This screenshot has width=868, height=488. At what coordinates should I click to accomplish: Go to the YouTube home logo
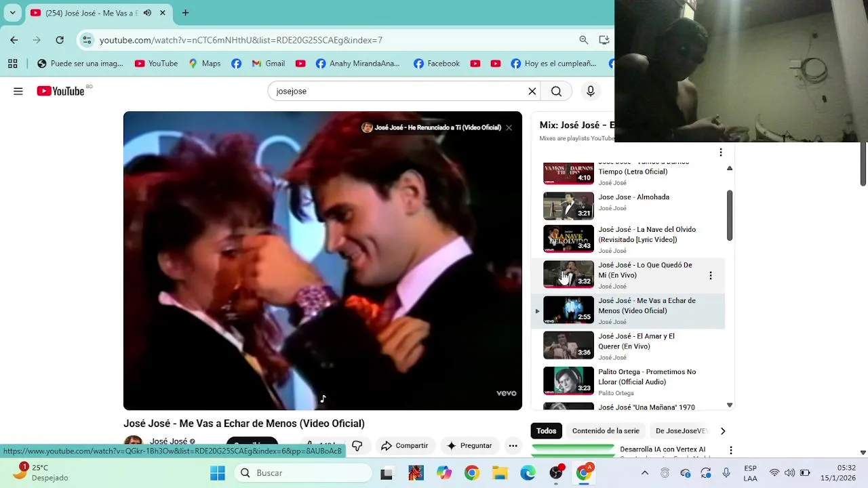click(61, 91)
